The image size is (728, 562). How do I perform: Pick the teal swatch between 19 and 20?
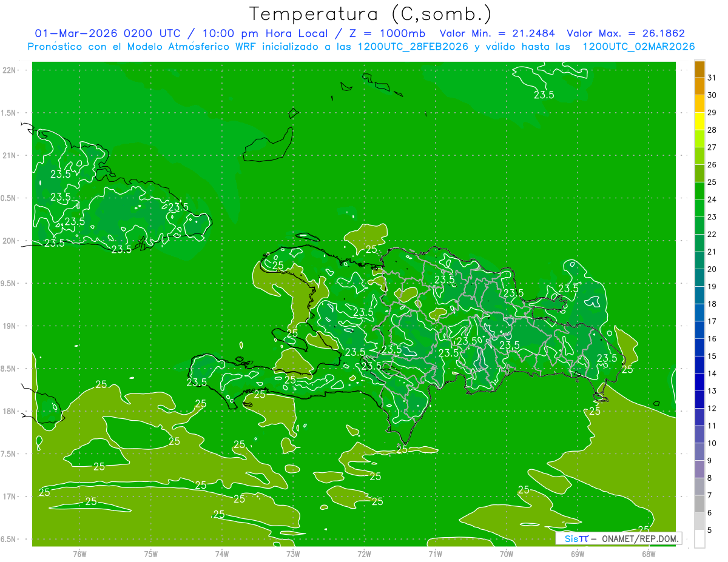699,278
